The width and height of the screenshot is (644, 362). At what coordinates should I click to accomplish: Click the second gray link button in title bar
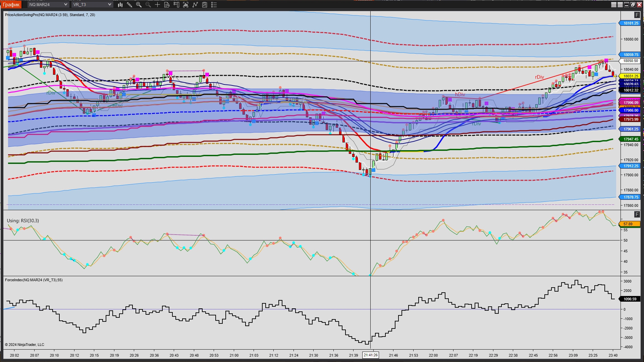coord(620,5)
